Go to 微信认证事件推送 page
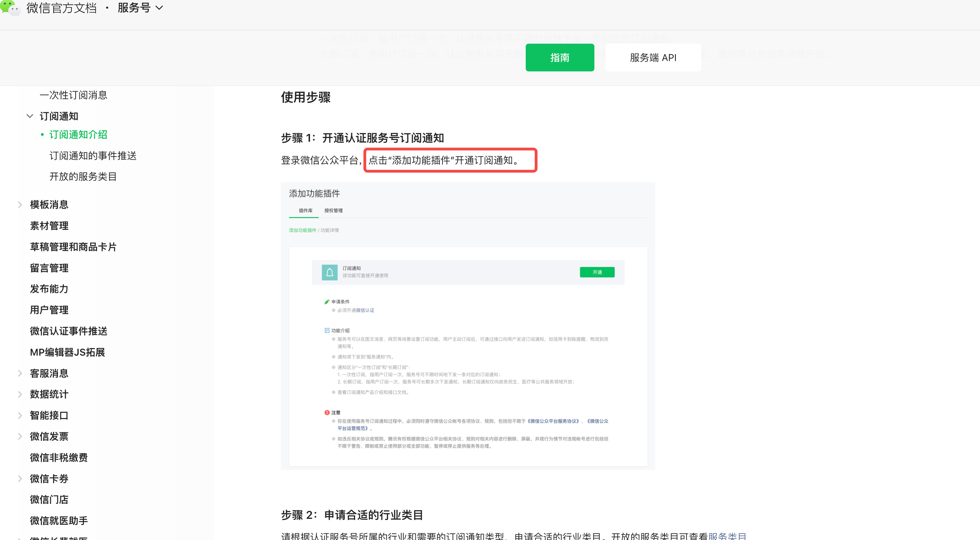The width and height of the screenshot is (980, 540). 68,331
